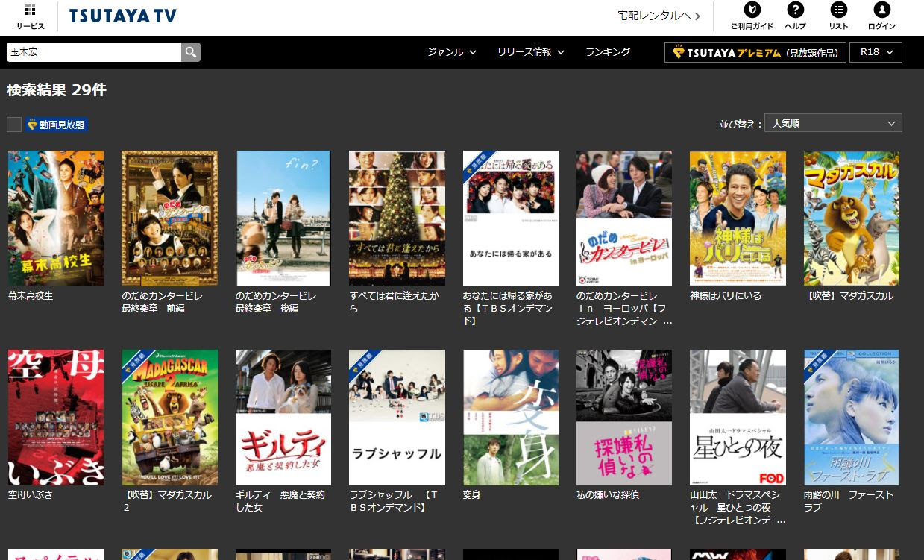Click the magnifier search button

coord(191,52)
